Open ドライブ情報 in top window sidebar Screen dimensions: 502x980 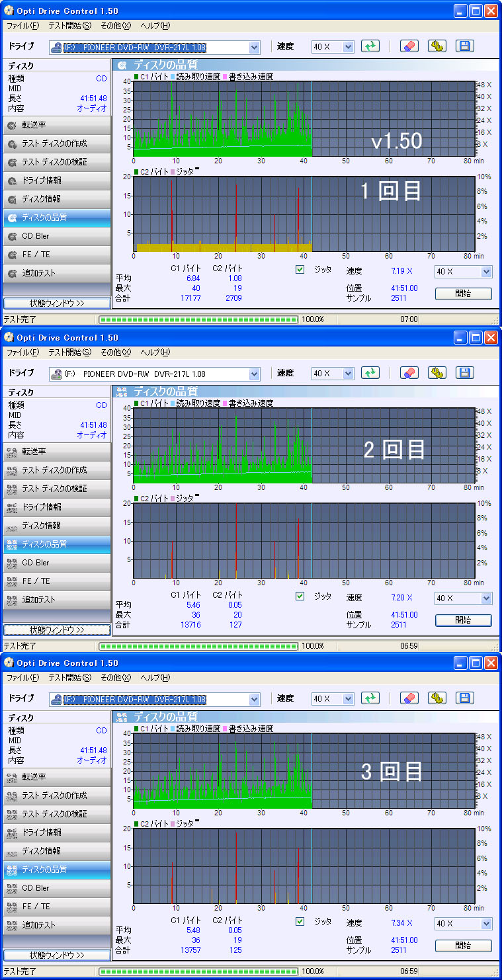(x=57, y=181)
